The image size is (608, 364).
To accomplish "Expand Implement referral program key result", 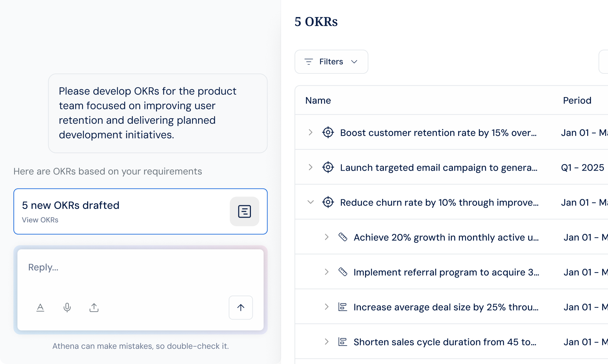I will click(327, 272).
